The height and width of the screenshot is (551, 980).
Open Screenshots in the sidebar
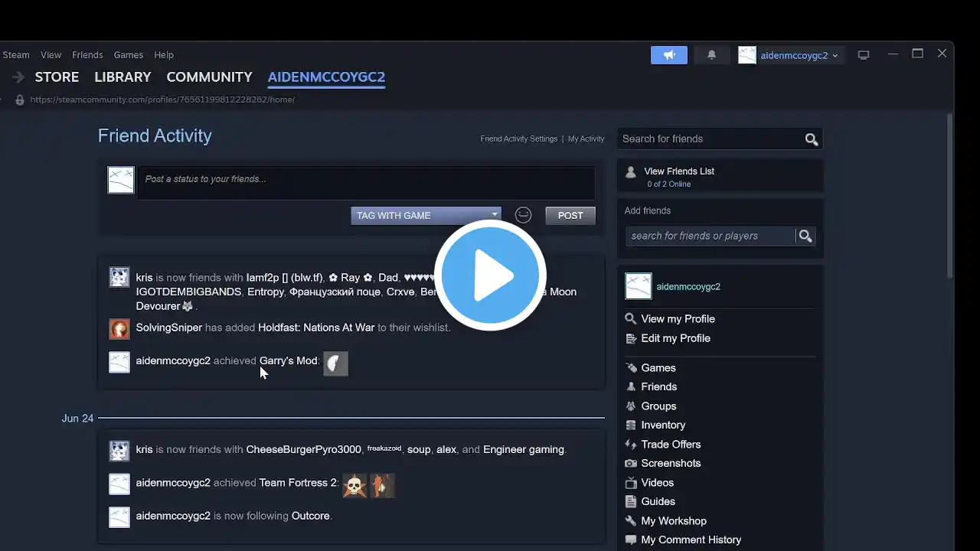coord(671,464)
